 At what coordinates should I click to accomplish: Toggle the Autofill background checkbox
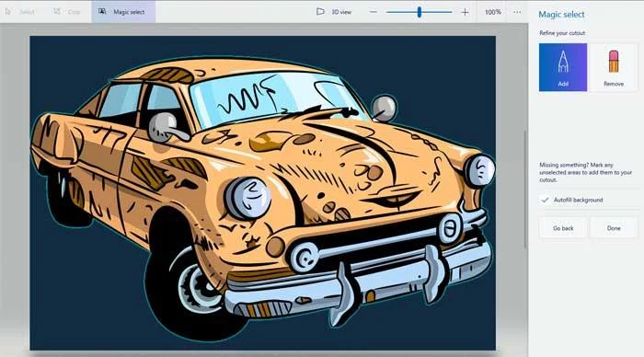[545, 200]
